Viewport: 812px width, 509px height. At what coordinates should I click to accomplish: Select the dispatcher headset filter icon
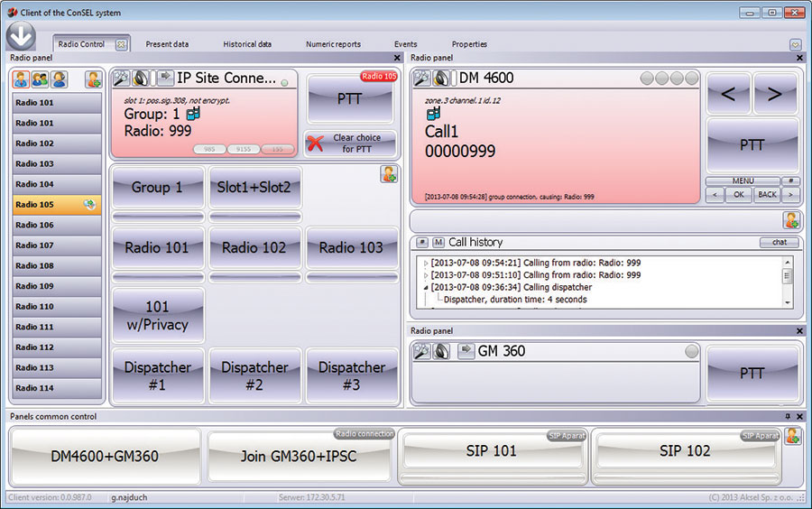click(x=59, y=79)
